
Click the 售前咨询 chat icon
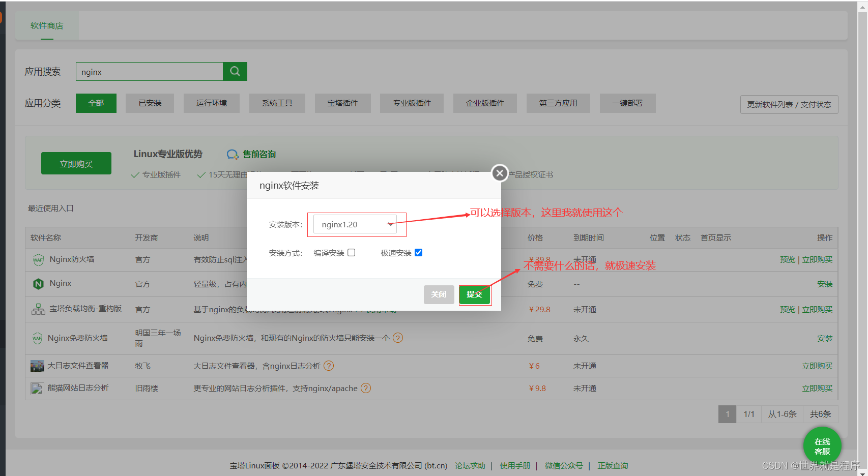pos(233,154)
